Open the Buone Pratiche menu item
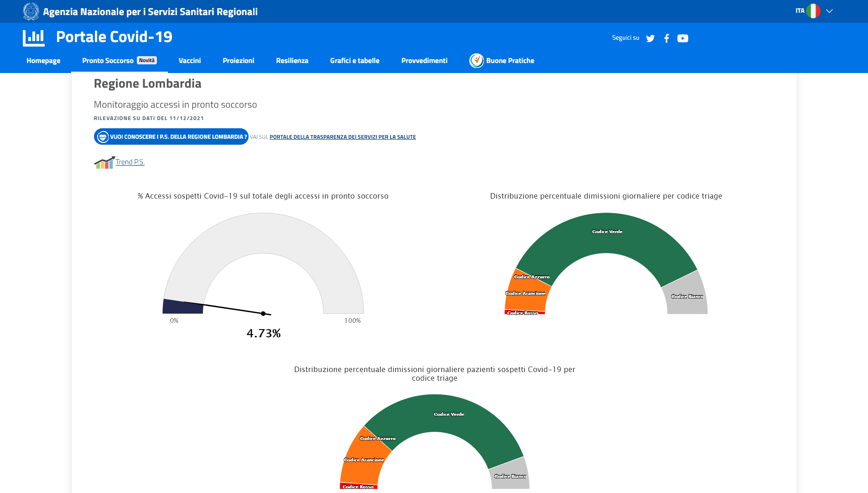Image resolution: width=868 pixels, height=493 pixels. click(510, 61)
